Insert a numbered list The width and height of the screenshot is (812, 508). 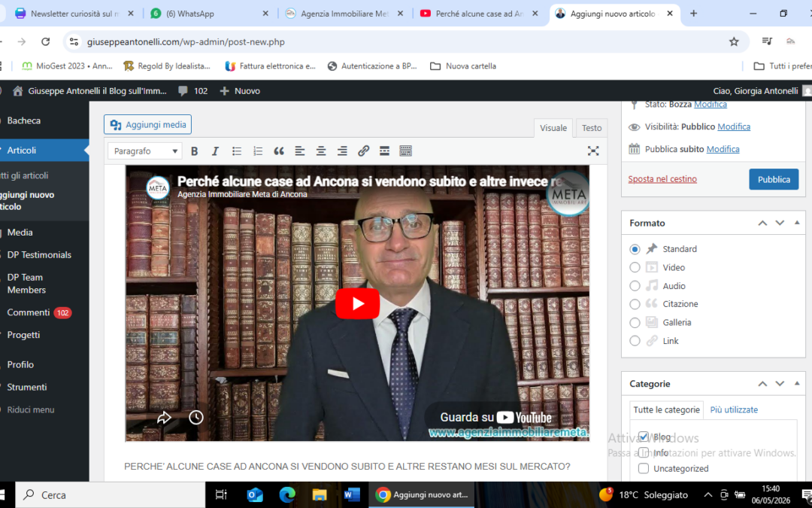[258, 151]
